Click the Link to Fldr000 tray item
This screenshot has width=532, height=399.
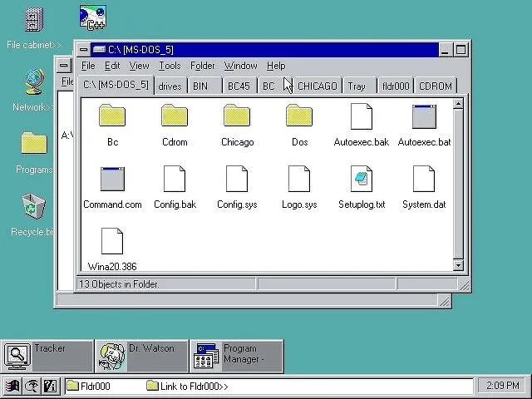(x=187, y=386)
